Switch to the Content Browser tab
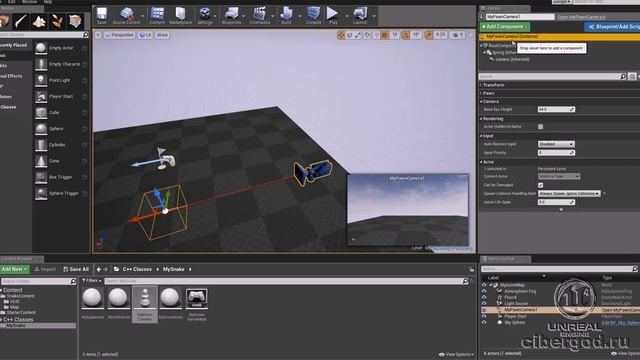The width and height of the screenshot is (640, 360). point(22,259)
